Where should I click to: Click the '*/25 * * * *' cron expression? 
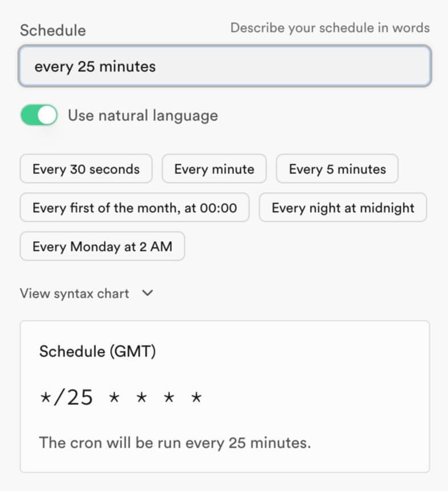121,397
